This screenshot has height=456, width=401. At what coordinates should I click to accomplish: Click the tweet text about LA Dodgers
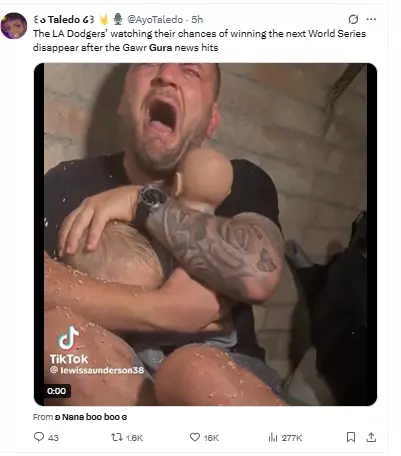(x=199, y=41)
